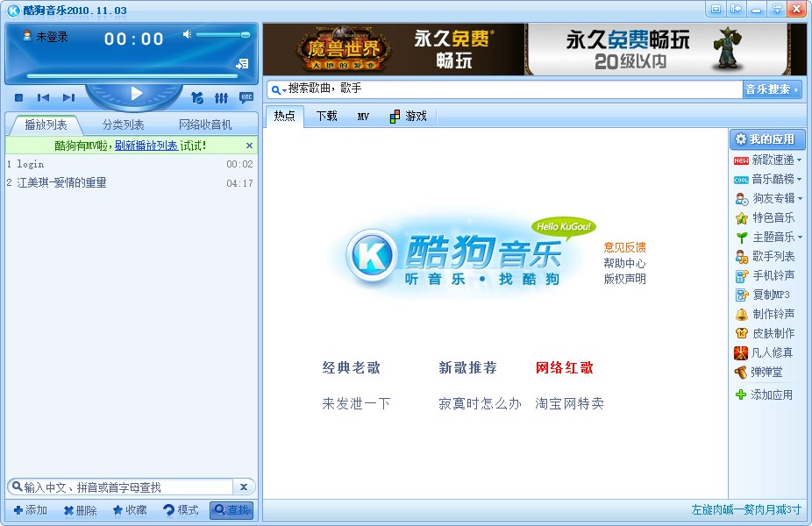Open the equalizer settings icon
812x526 pixels.
pos(221,98)
